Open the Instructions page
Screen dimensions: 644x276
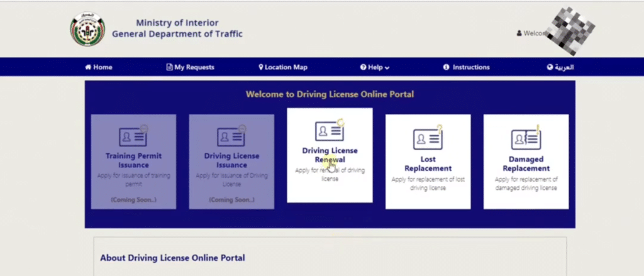click(x=467, y=67)
